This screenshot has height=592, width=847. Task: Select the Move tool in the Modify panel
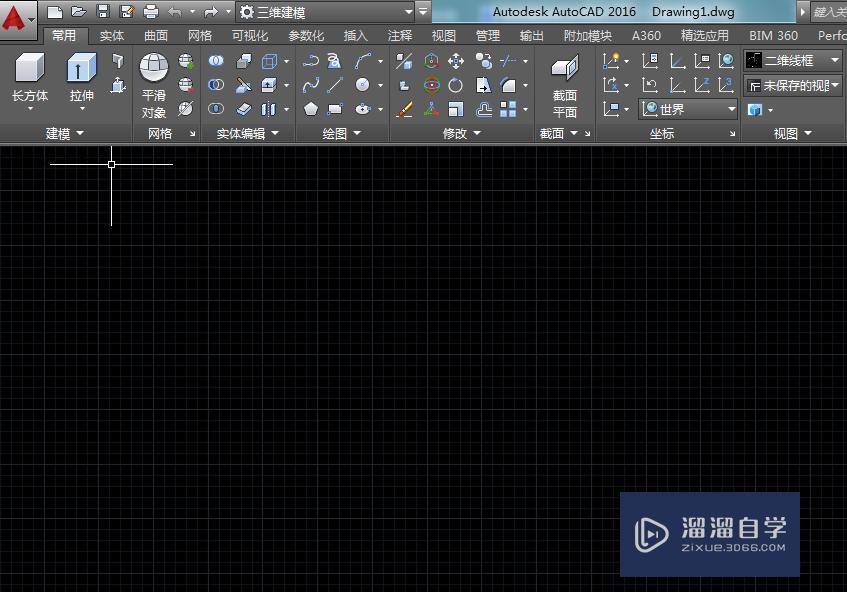(456, 61)
